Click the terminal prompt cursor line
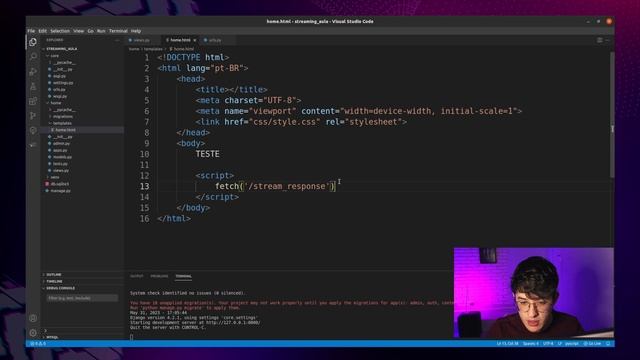Image resolution: width=640 pixels, height=360 pixels. coord(131,337)
